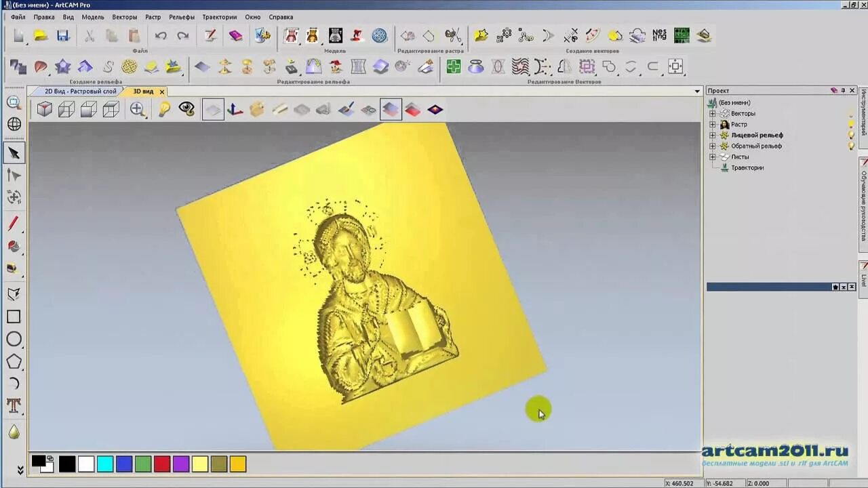This screenshot has height=488, width=868.
Task: Pin the Проект panel
Action: [x=844, y=90]
